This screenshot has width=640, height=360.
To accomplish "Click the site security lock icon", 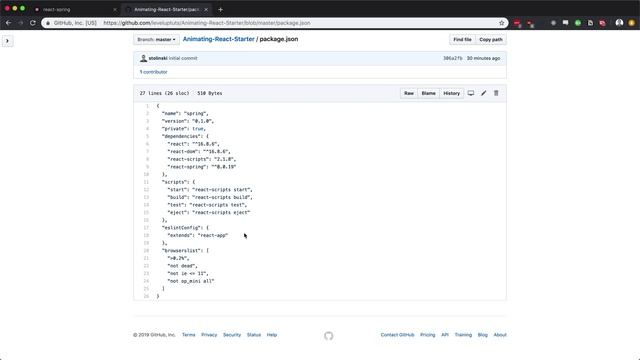I will click(48, 23).
